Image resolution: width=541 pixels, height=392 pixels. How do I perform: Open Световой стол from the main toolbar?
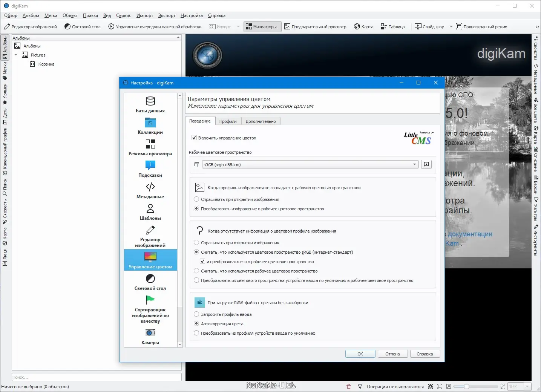pos(83,27)
